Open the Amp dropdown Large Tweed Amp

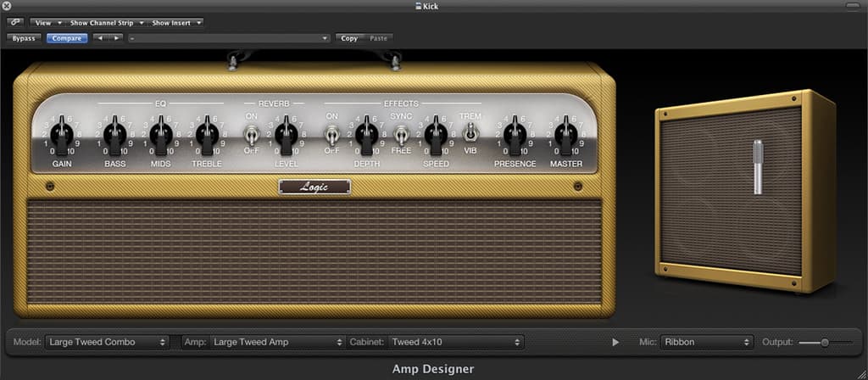[278, 343]
